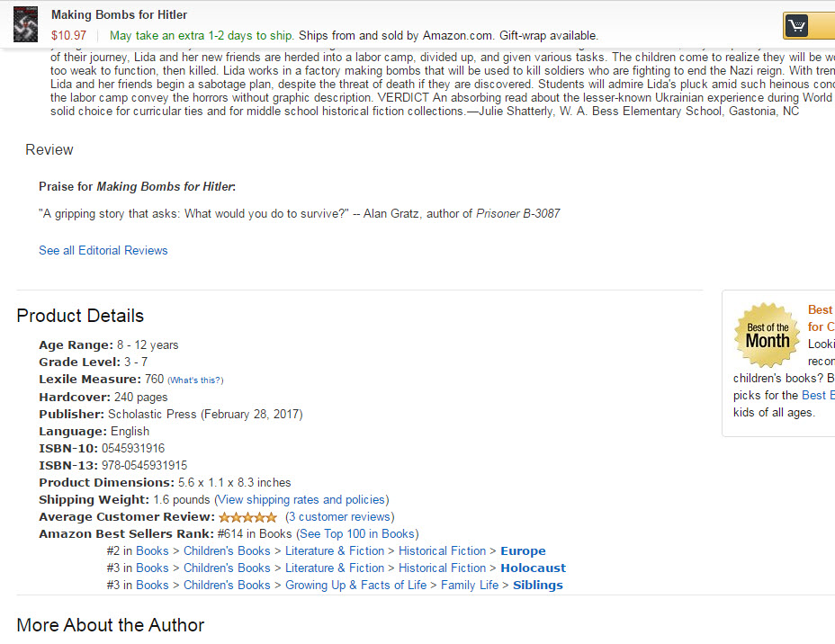Open the Best Books link in the sidebar
Viewport: 835px width, 644px height.
tap(818, 395)
